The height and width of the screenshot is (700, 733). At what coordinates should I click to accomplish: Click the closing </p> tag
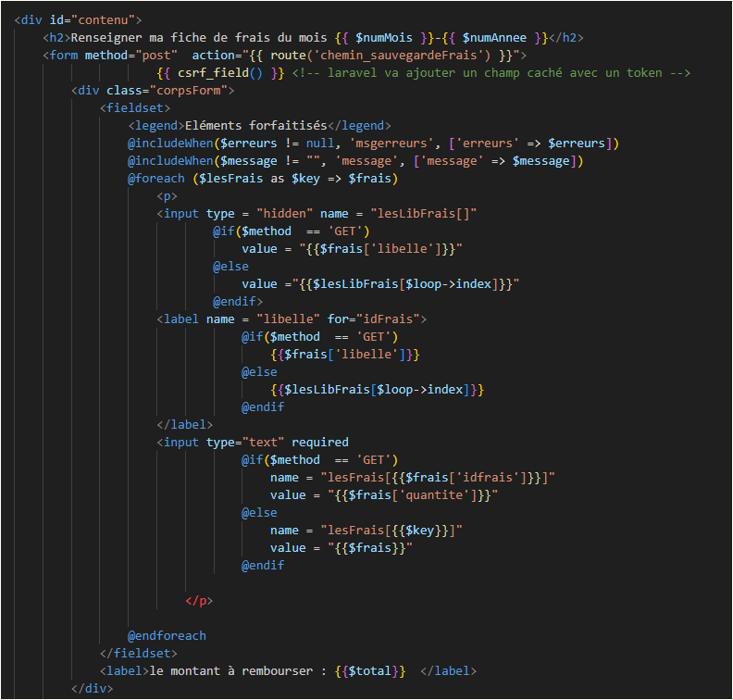pos(199,600)
